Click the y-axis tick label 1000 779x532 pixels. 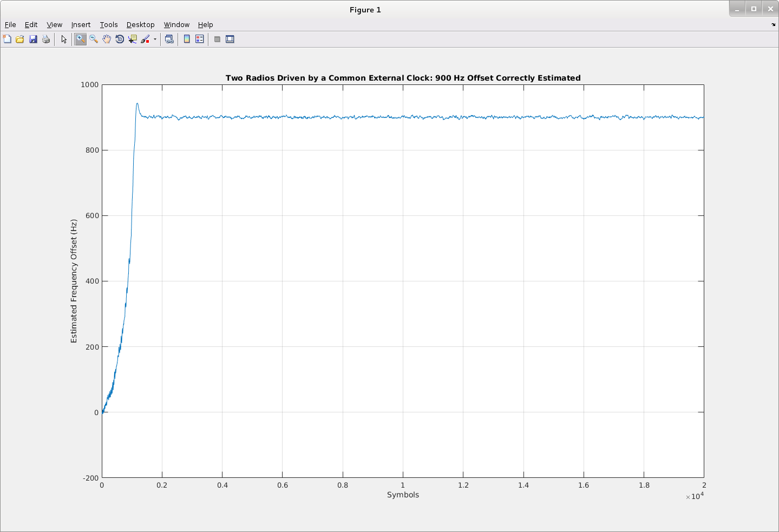[89, 84]
